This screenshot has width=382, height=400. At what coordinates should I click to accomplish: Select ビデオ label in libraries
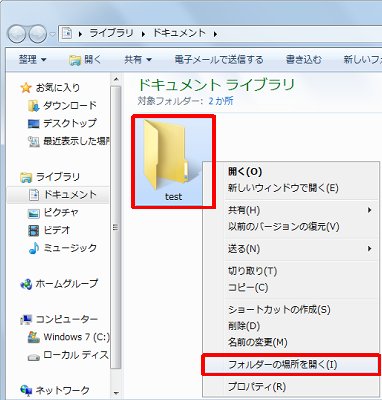coord(57,230)
